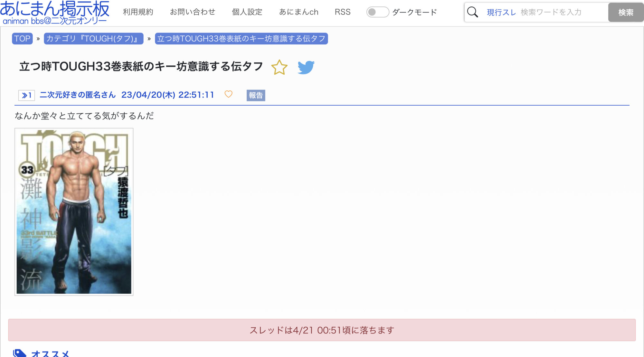The image size is (644, 357).
Task: Toggle the ダークモード switch
Action: (377, 12)
